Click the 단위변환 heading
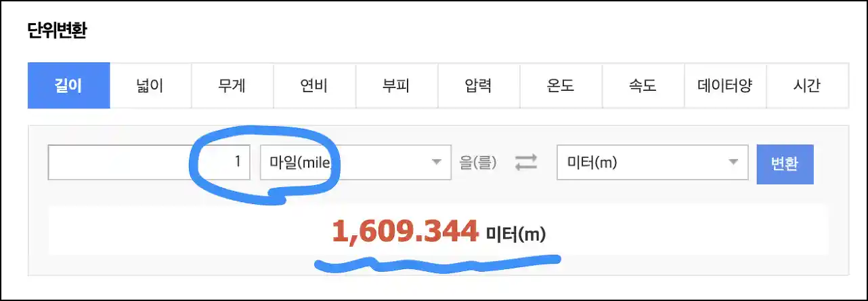 pos(57,31)
